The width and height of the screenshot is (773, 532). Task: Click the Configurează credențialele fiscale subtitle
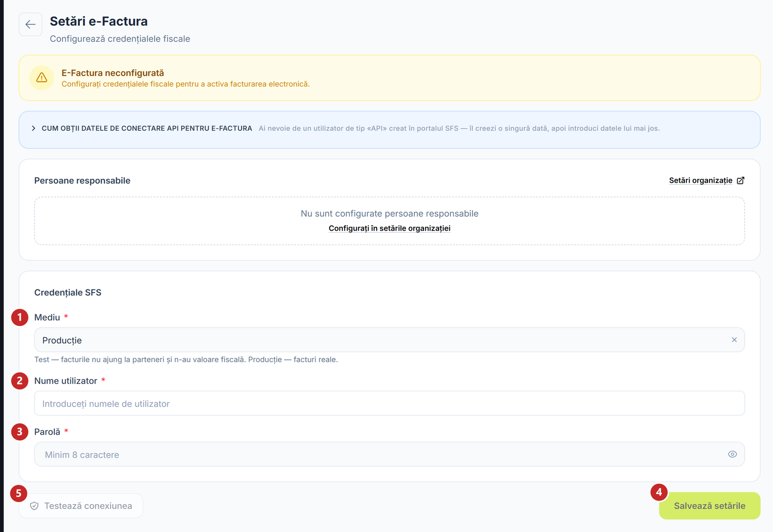coord(120,39)
